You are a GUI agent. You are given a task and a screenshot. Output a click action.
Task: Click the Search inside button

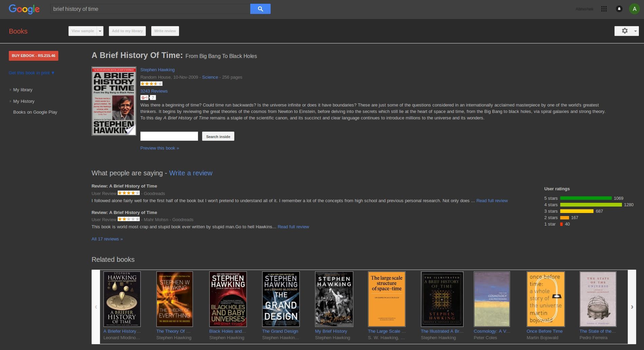coord(218,136)
